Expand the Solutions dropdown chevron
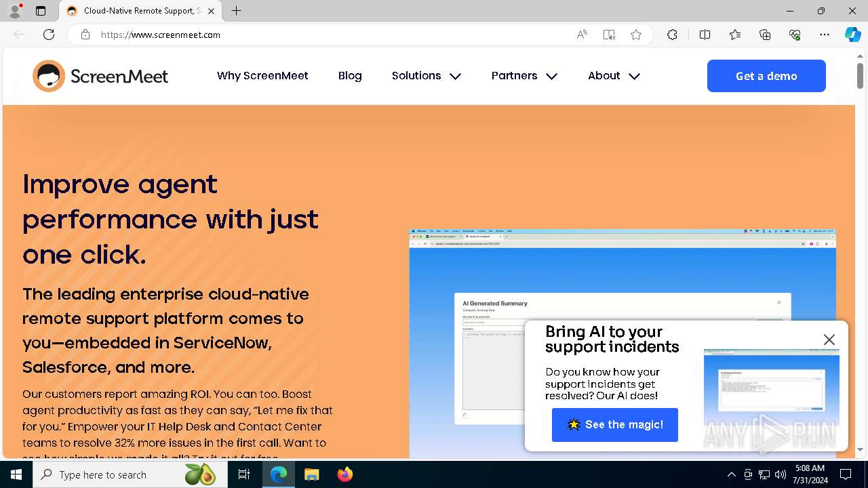This screenshot has height=488, width=868. (455, 77)
